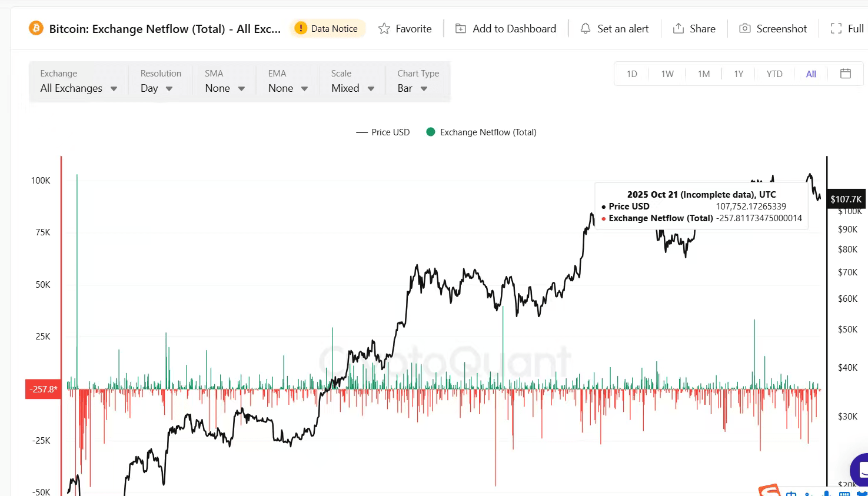This screenshot has height=496, width=868.
Task: Click the Set an alert bell icon
Action: click(x=586, y=29)
